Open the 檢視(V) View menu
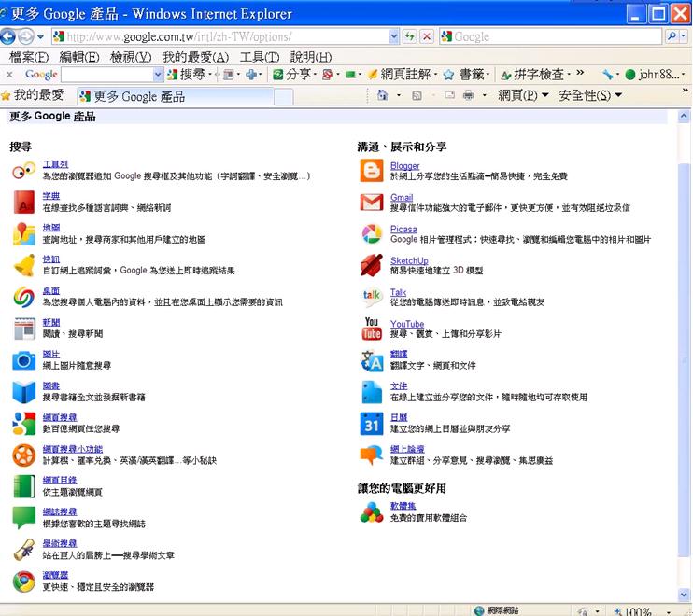The width and height of the screenshot is (693, 616). [x=131, y=57]
